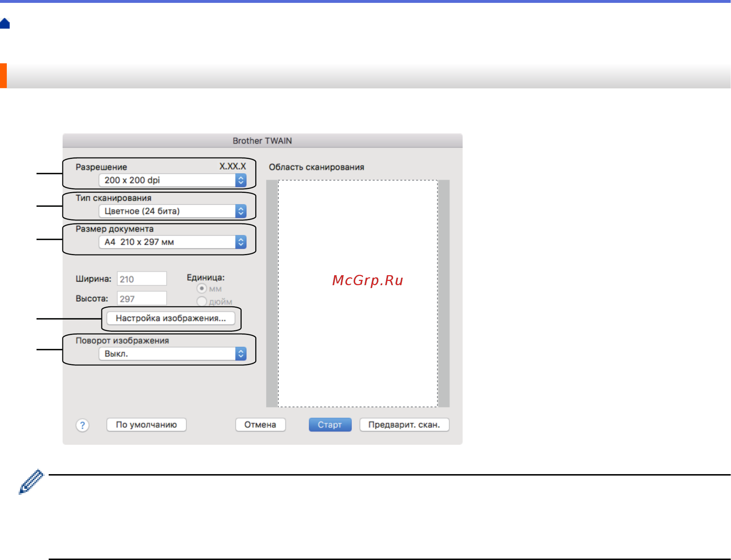Image resolution: width=731 pixels, height=560 pixels.
Task: Click Предварит. скан. to preview scan
Action: coord(404,425)
